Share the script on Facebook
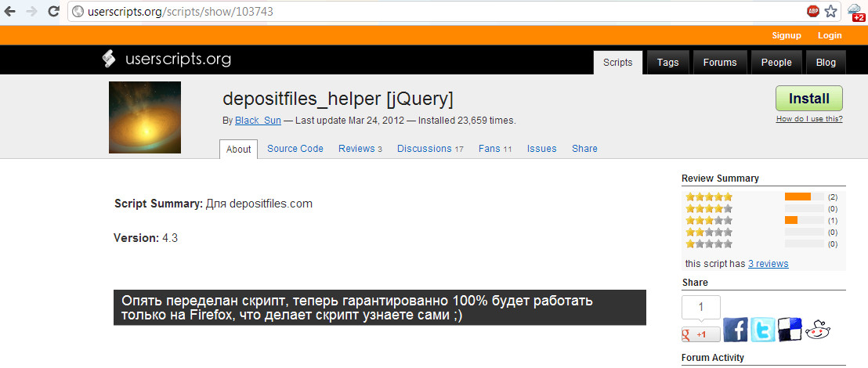This screenshot has height=368, width=868. [736, 330]
